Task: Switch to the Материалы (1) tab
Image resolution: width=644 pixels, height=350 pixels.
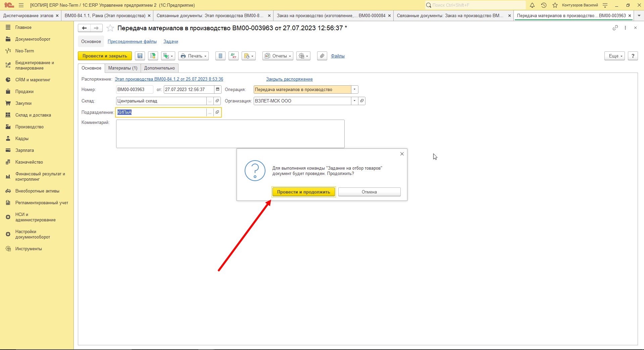Action: 123,68
